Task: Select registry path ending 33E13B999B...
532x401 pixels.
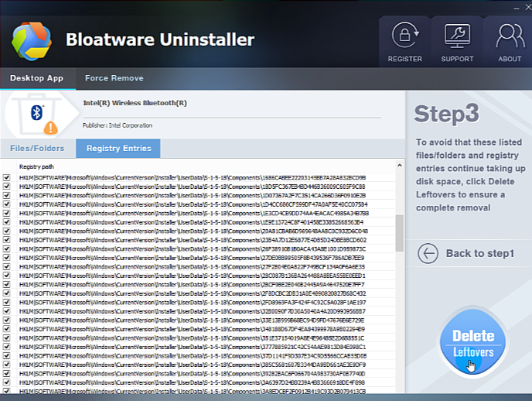Action: pyautogui.click(x=192, y=320)
